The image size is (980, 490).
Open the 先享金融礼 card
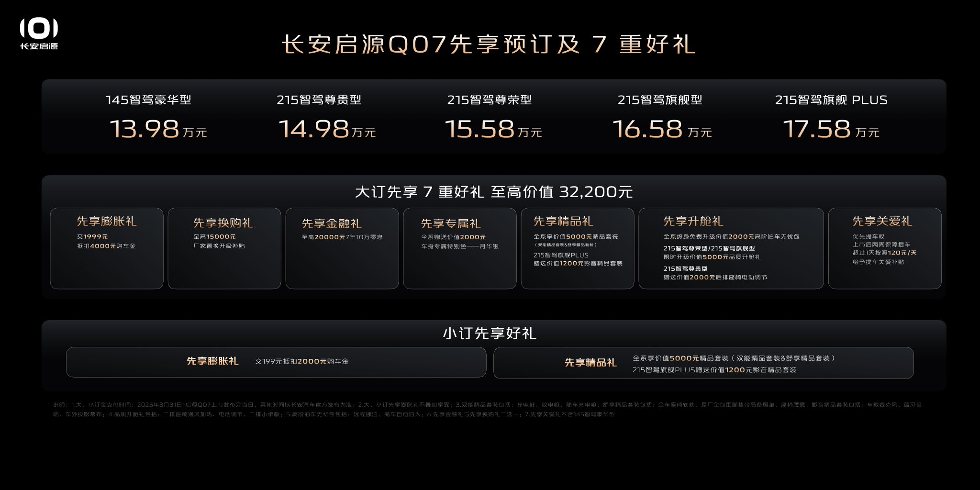[342, 248]
